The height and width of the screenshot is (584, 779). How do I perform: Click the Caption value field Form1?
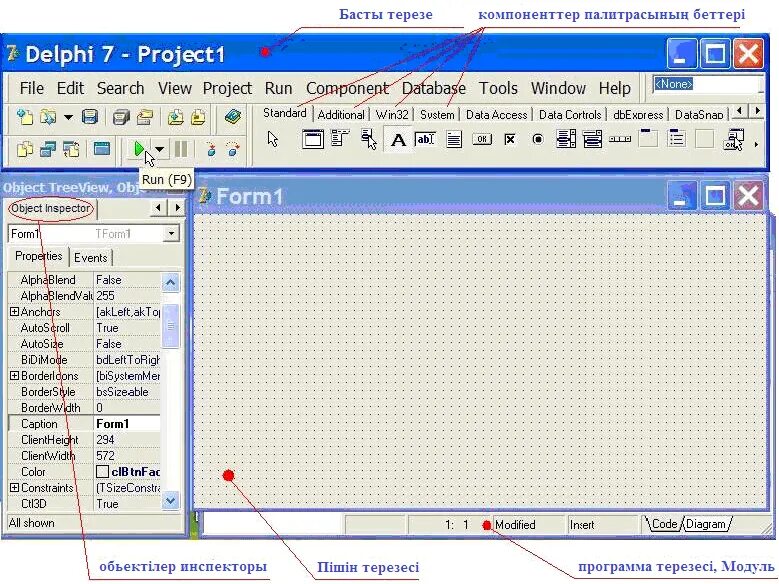tap(127, 423)
